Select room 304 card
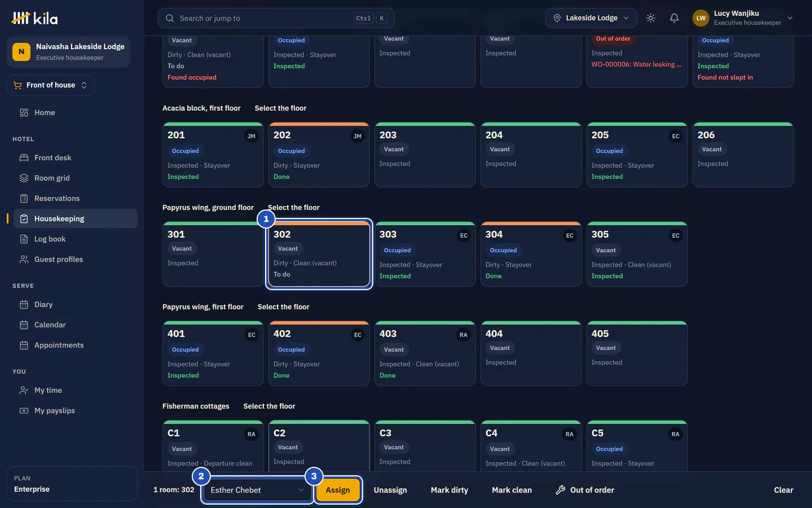This screenshot has height=508, width=812. [x=531, y=254]
